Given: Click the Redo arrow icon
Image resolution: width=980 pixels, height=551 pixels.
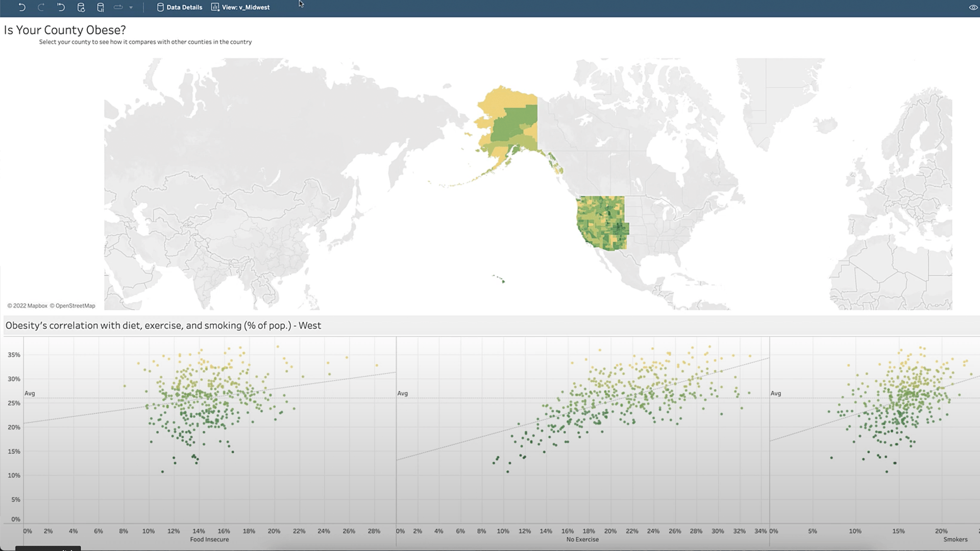Looking at the screenshot, I should [41, 7].
